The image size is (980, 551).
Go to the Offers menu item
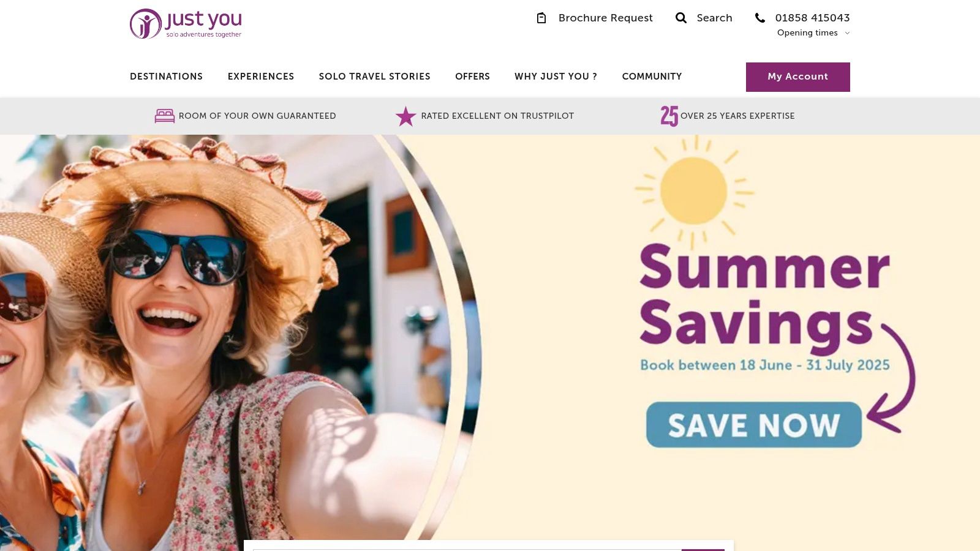coord(472,77)
